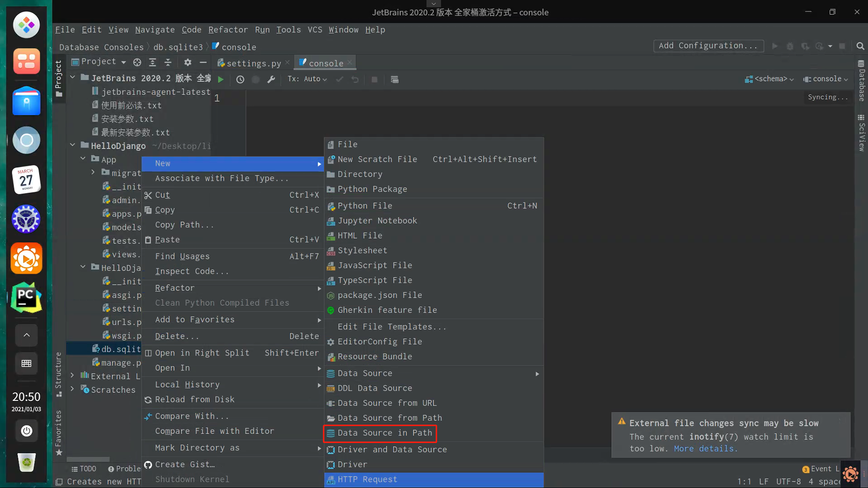Close the console editor tab
The width and height of the screenshot is (868, 488).
click(350, 63)
